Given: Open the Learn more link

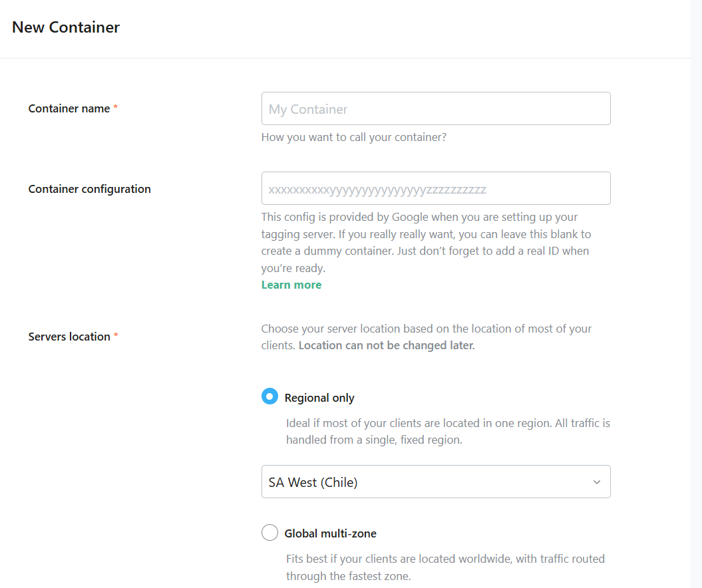Looking at the screenshot, I should click(x=291, y=285).
